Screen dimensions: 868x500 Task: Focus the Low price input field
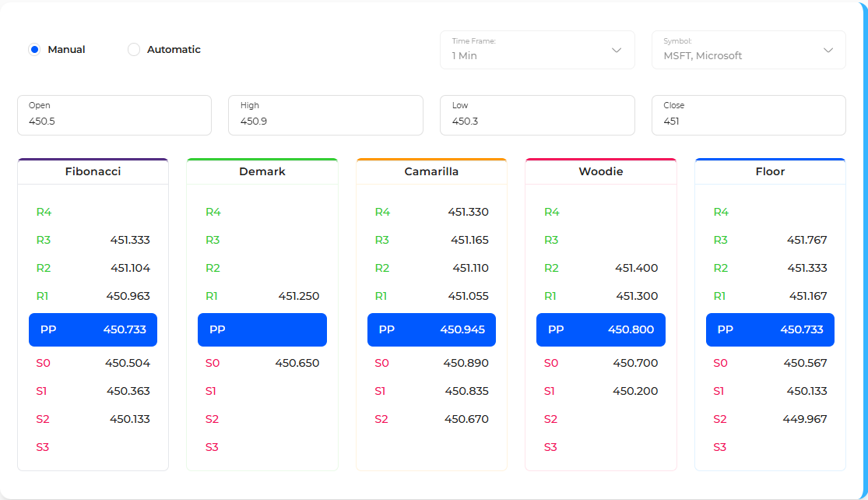(537, 115)
